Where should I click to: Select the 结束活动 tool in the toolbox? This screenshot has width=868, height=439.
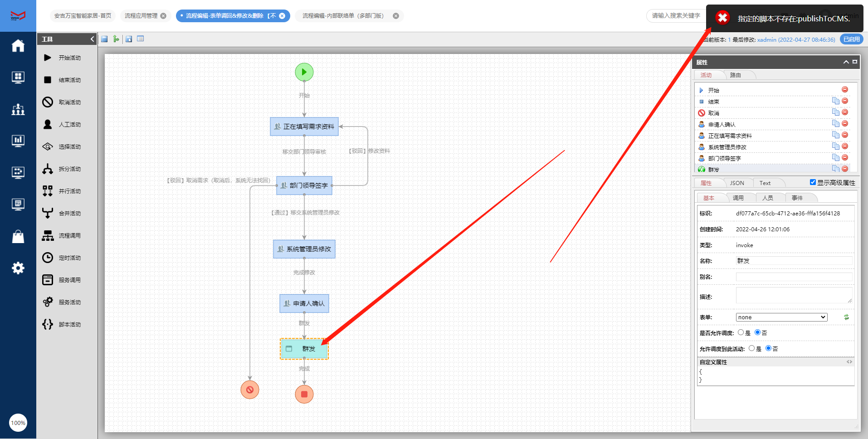[62, 80]
